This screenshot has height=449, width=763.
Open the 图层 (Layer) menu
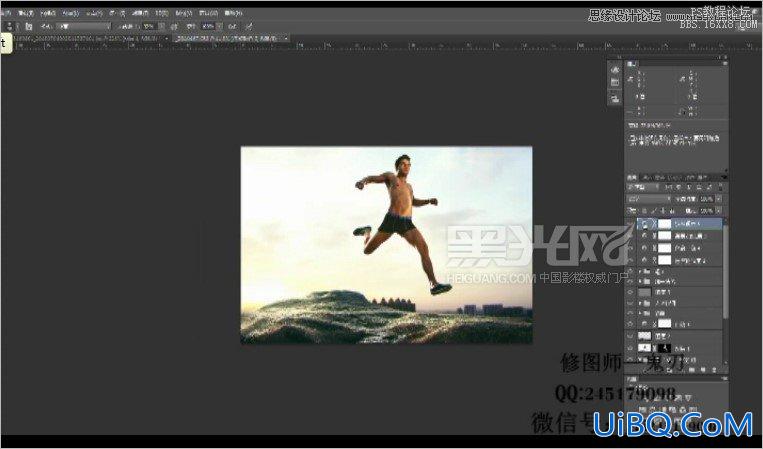coord(70,13)
